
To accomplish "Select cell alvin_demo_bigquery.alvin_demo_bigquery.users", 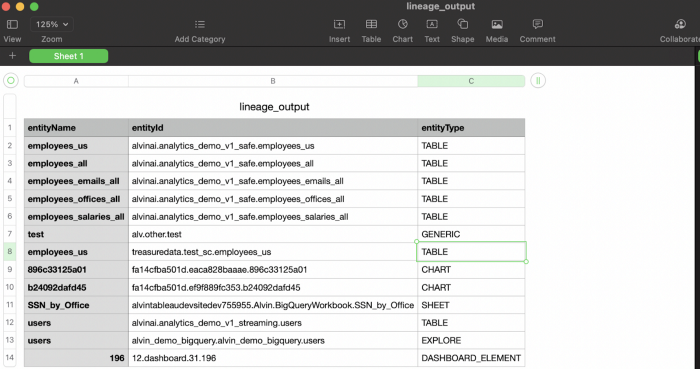I will click(x=273, y=340).
